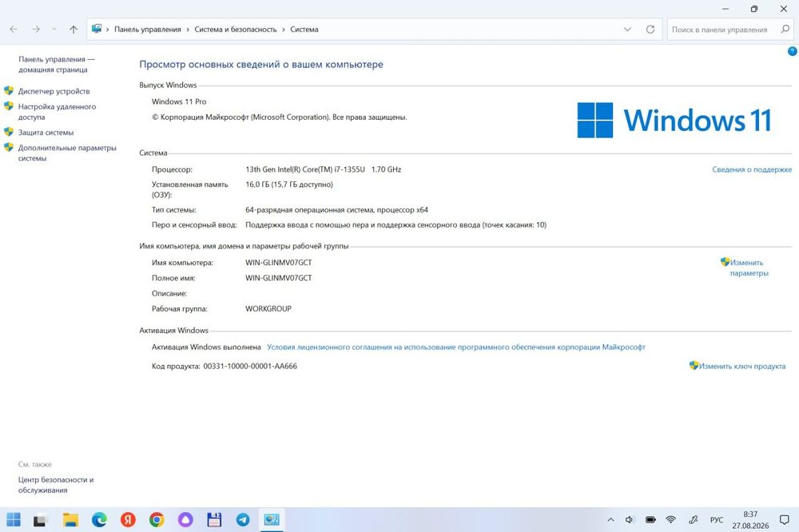Image resolution: width=799 pixels, height=532 pixels.
Task: Go back using the Back arrow
Action: [14, 30]
